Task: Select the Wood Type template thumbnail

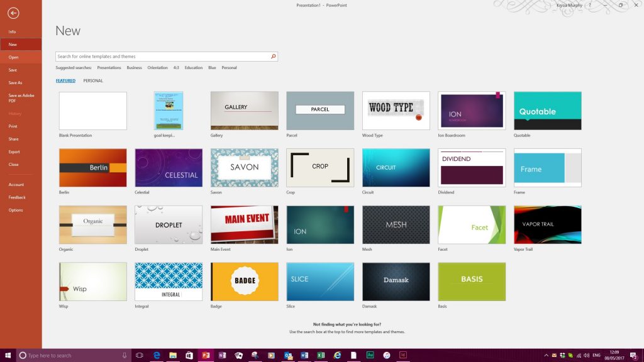Action: [x=396, y=111]
